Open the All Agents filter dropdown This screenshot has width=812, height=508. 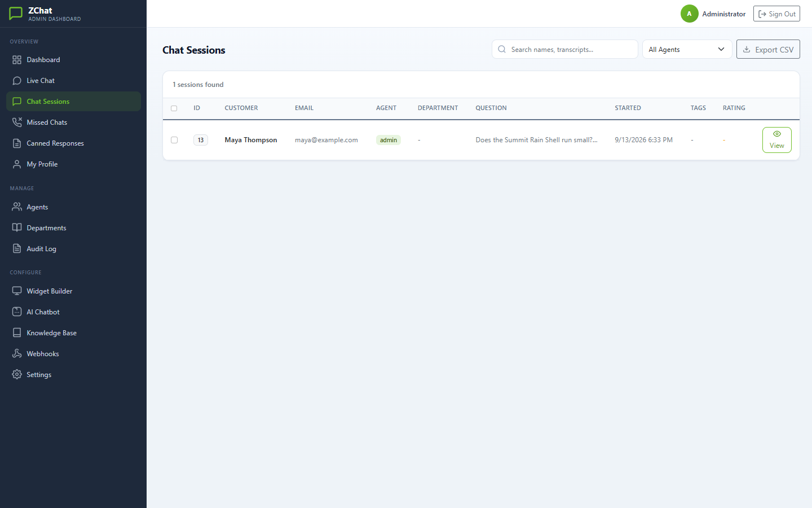click(687, 49)
